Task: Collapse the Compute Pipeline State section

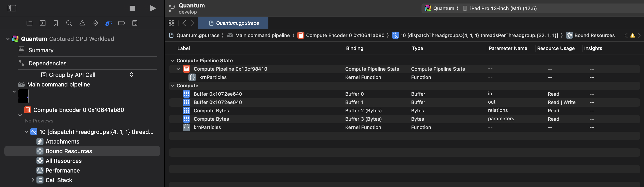Action: click(x=172, y=61)
